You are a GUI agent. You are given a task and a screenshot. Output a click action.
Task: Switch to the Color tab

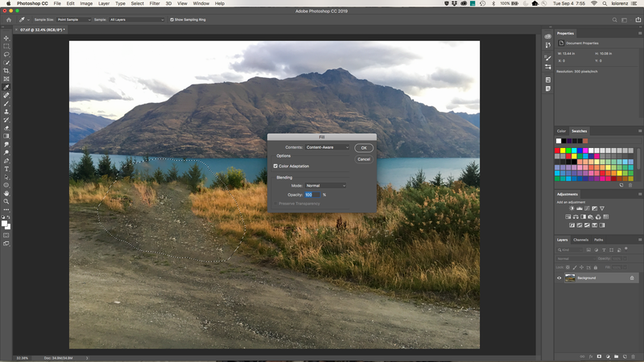point(561,131)
